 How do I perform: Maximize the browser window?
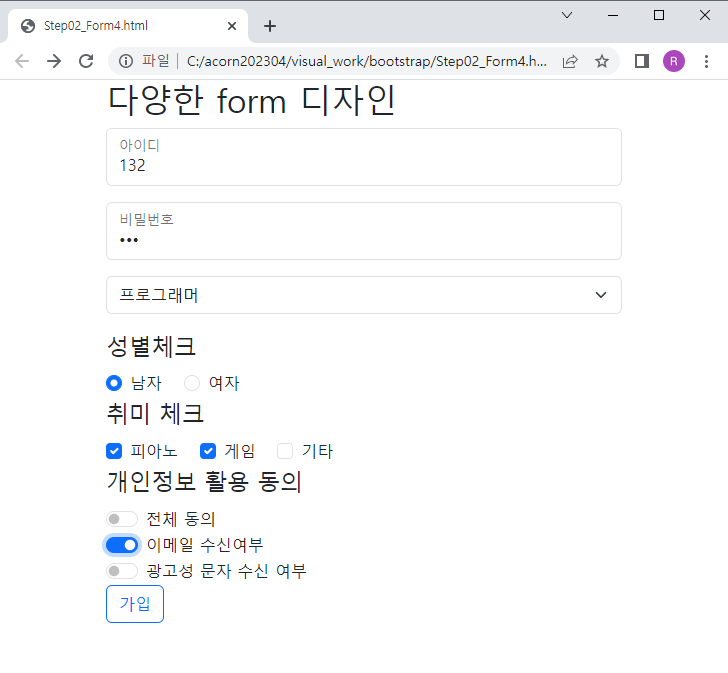659,15
